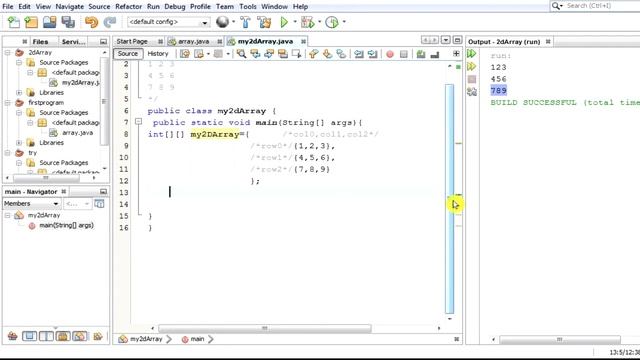Screen dimensions: 640x360
Task: Open the default config dropdown
Action: 169,22
